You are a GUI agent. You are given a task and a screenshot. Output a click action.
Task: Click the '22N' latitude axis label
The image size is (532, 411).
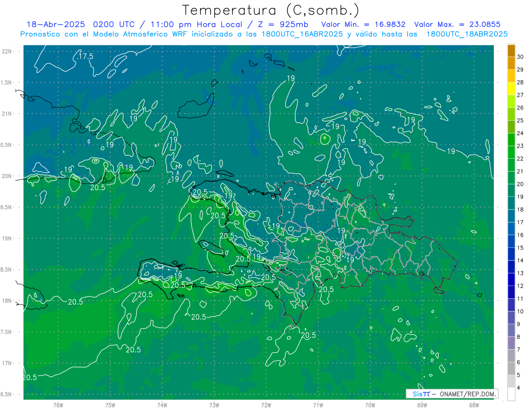[x=7, y=51]
